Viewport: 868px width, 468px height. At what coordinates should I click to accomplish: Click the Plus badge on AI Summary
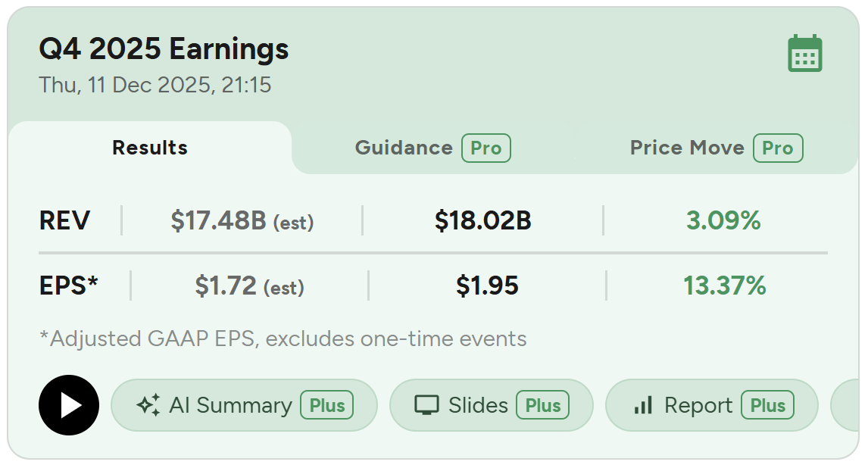[x=327, y=405]
